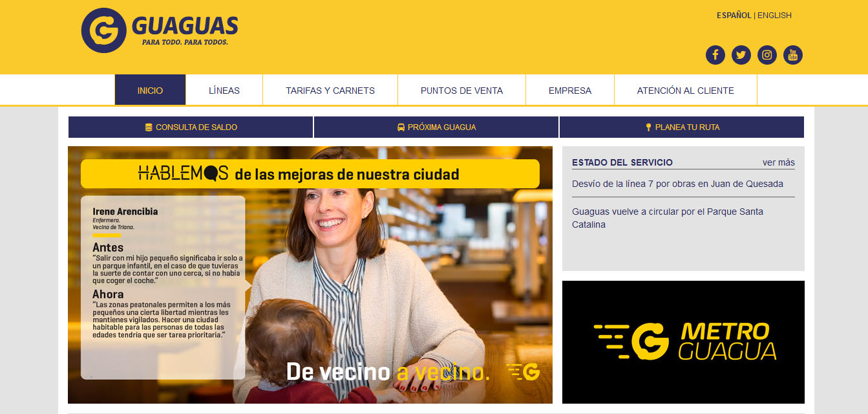The height and width of the screenshot is (414, 868).
Task: Click the Metro Guagua banner
Action: 683,342
